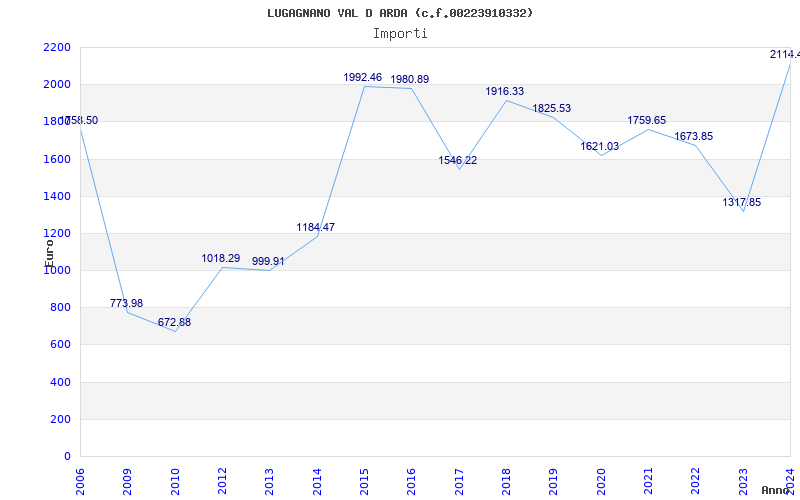The image size is (800, 500).
Task: Click the x-axis year 2013
Action: click(269, 482)
